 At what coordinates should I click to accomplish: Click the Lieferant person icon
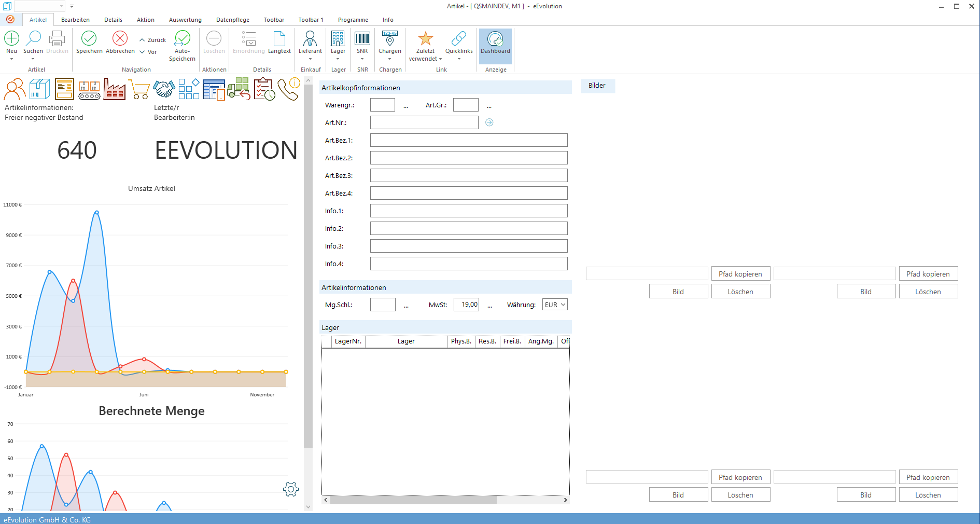pos(310,38)
